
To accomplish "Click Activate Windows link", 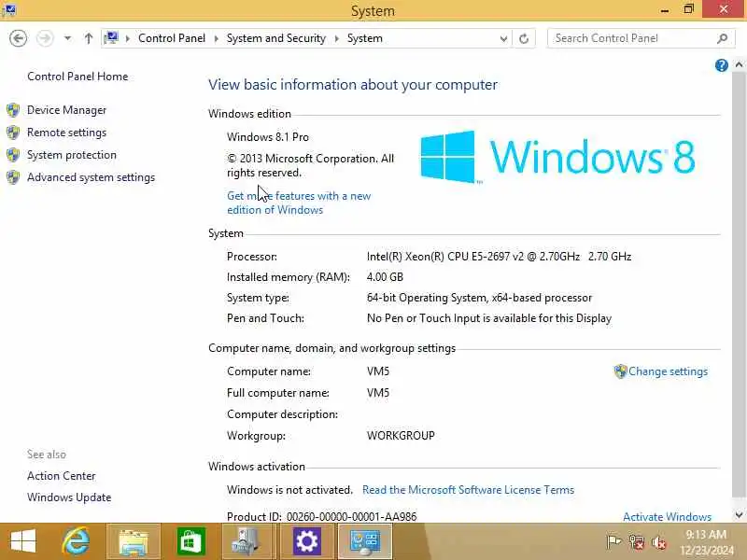I will [667, 517].
